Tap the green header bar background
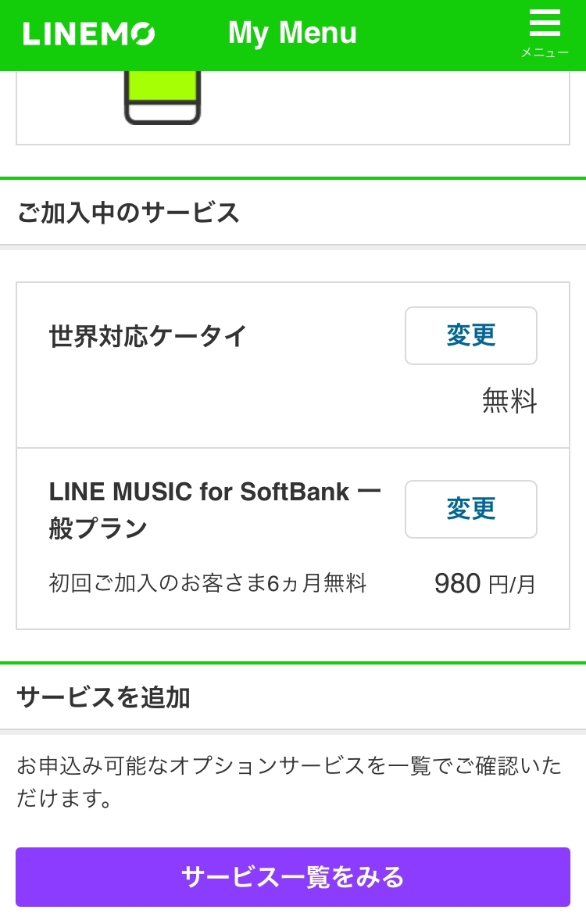The width and height of the screenshot is (586, 924). (x=438, y=35)
